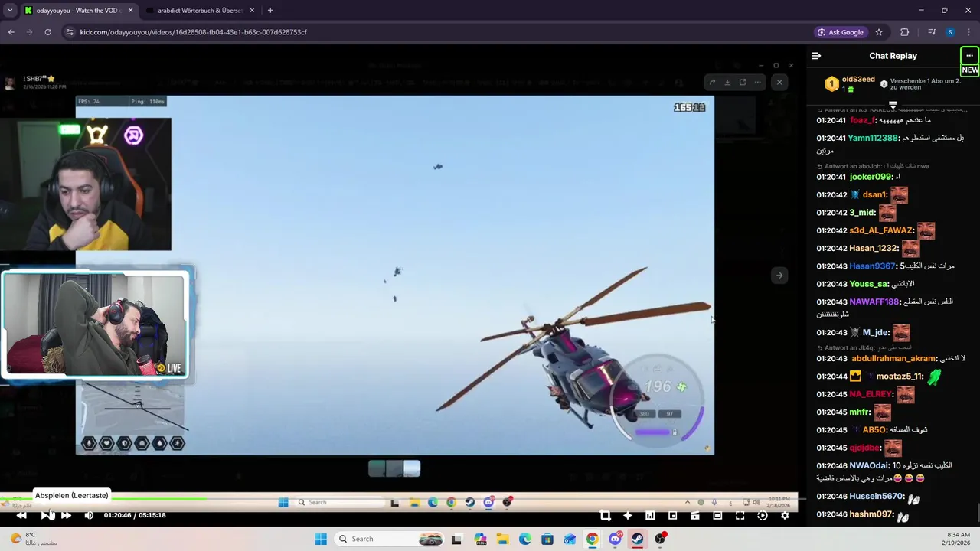Image resolution: width=980 pixels, height=551 pixels.
Task: Open Microsoft Store from the taskbar
Action: click(x=547, y=539)
